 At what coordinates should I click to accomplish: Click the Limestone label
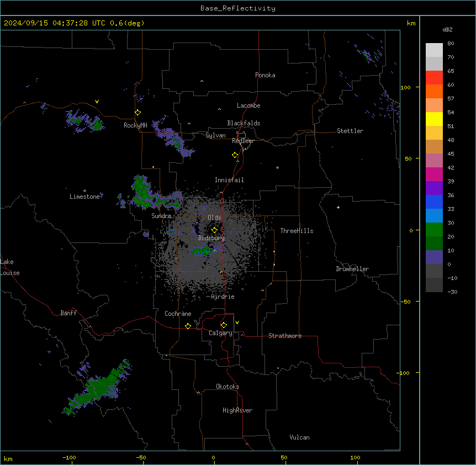tap(84, 197)
